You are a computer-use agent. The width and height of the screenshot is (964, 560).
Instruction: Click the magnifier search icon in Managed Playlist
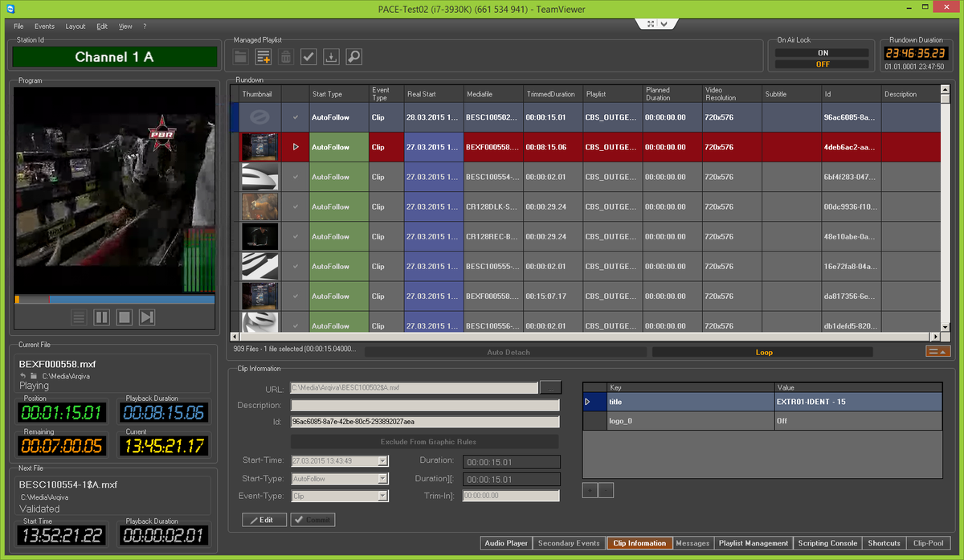(x=353, y=56)
